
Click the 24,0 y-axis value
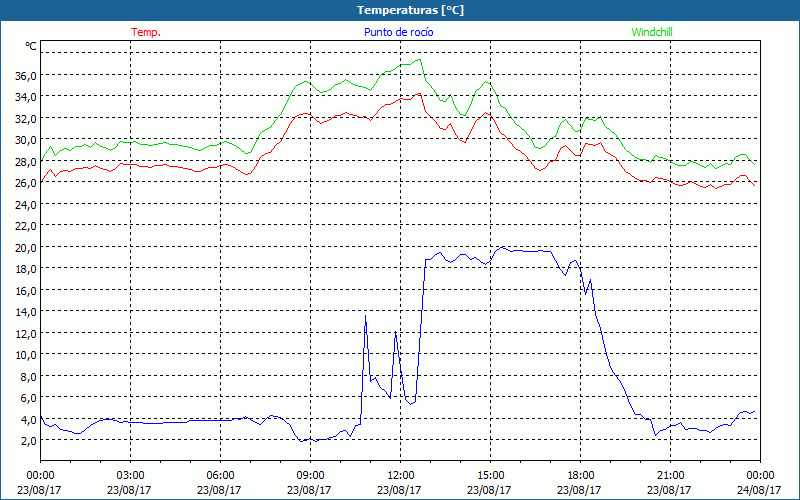[26, 204]
